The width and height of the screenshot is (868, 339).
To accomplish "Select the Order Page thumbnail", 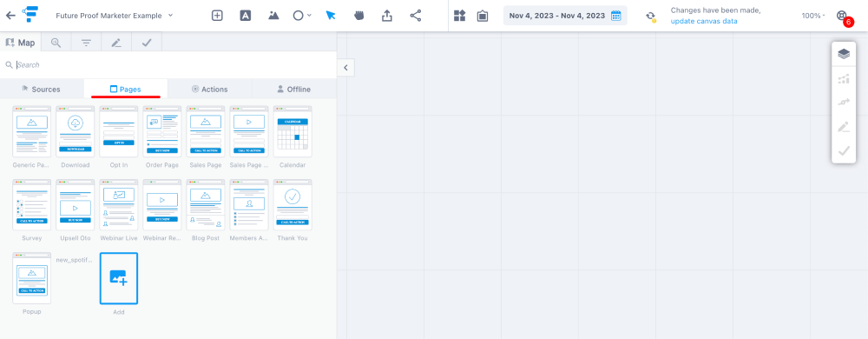I will (162, 132).
